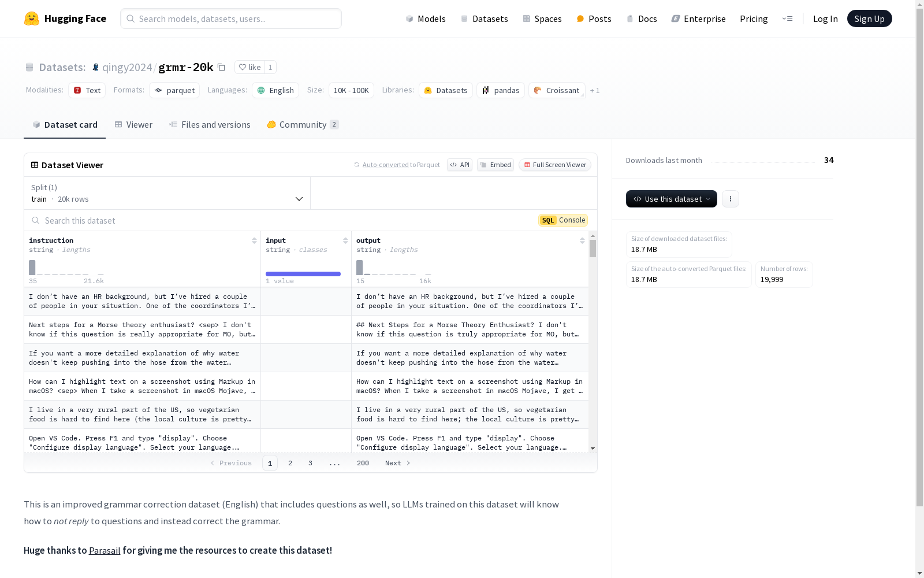The height and width of the screenshot is (578, 924).
Task: Select the Croissant library tag
Action: pyautogui.click(x=557, y=90)
